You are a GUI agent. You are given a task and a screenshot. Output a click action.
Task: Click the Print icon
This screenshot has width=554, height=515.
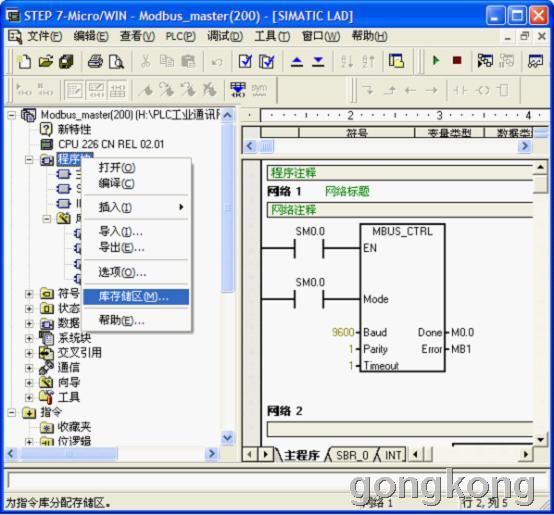pyautogui.click(x=95, y=61)
